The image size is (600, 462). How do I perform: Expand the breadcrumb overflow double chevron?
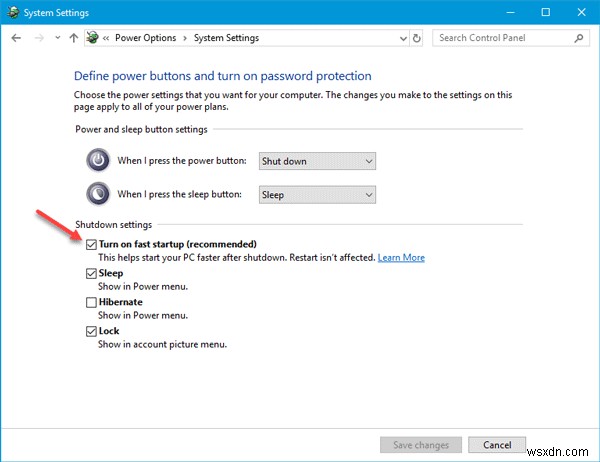coord(106,38)
